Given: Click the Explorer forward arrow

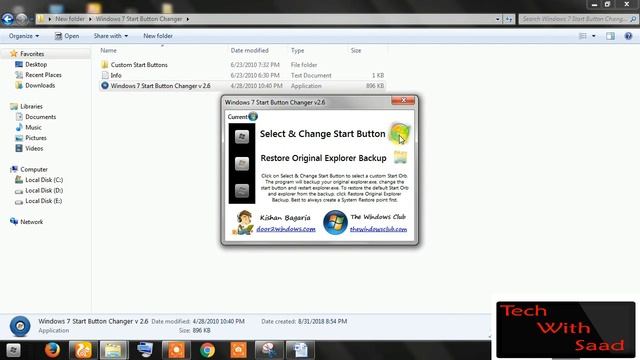Looking at the screenshot, I should (22, 19).
